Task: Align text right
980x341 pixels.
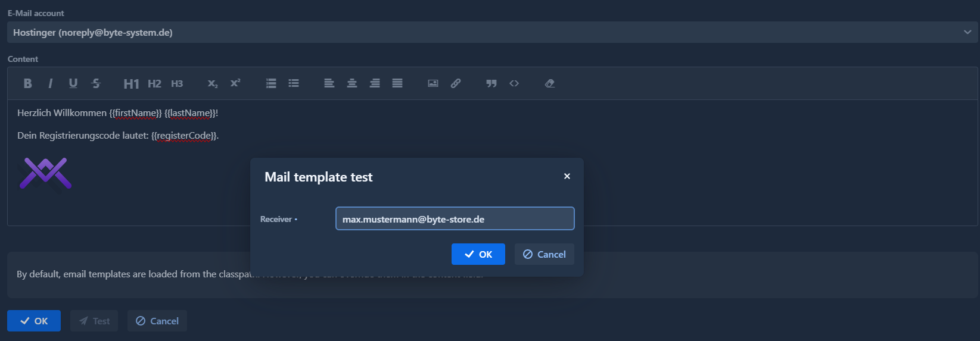Action: click(x=375, y=83)
